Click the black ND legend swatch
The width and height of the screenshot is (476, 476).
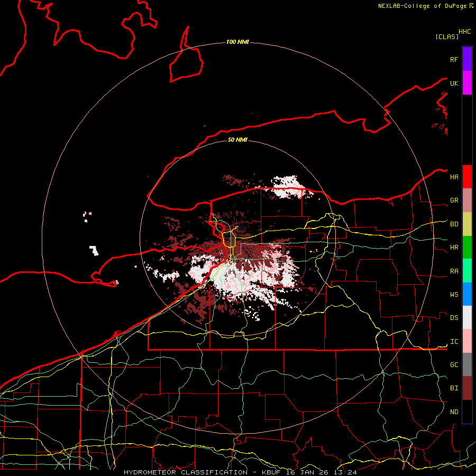[467, 411]
